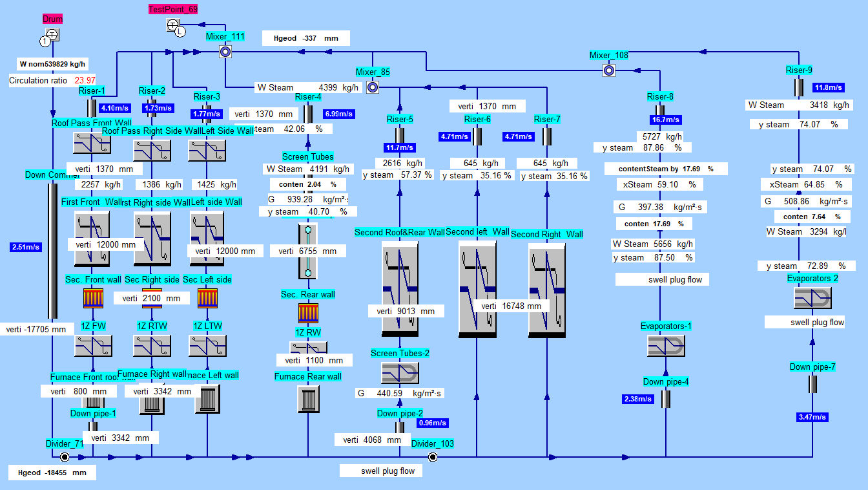868x490 pixels.
Task: Select the Down Commer 2.51m/s velocity tag
Action: 25,246
